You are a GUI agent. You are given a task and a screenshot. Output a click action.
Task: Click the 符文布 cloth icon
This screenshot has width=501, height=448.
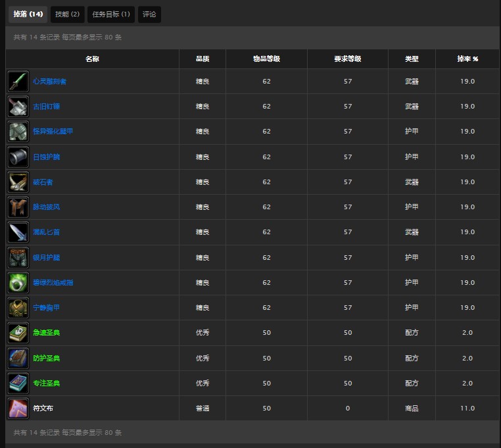[x=18, y=409]
